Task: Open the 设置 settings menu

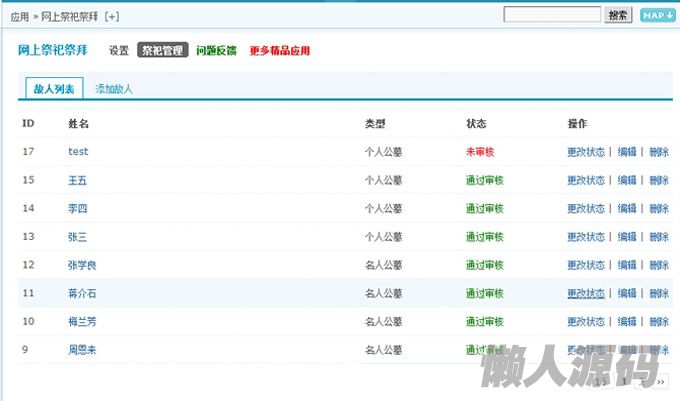Action: (118, 51)
